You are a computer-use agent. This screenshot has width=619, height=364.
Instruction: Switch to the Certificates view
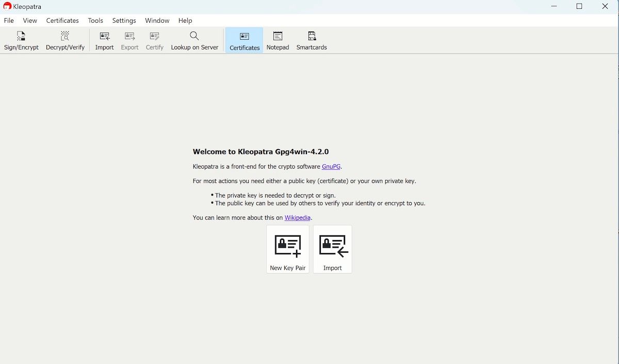click(245, 41)
